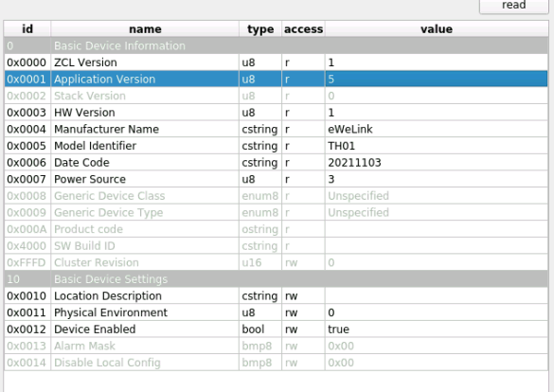The height and width of the screenshot is (392, 554).
Task: Click the HW Version attribute row
Action: pos(276,113)
